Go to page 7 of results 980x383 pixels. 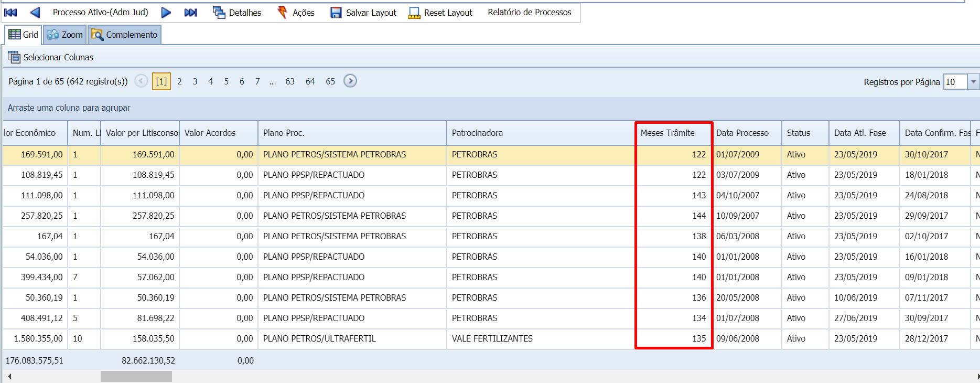click(x=257, y=81)
